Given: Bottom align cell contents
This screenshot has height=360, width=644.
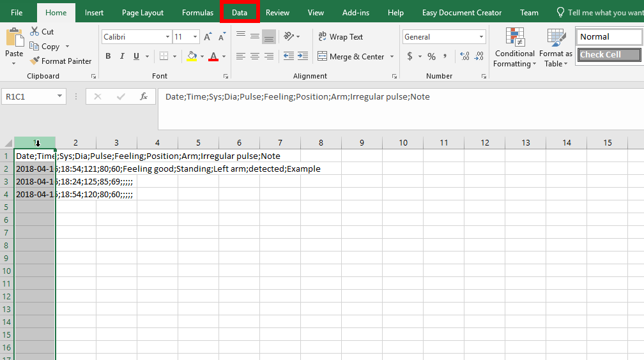Looking at the screenshot, I should [269, 37].
